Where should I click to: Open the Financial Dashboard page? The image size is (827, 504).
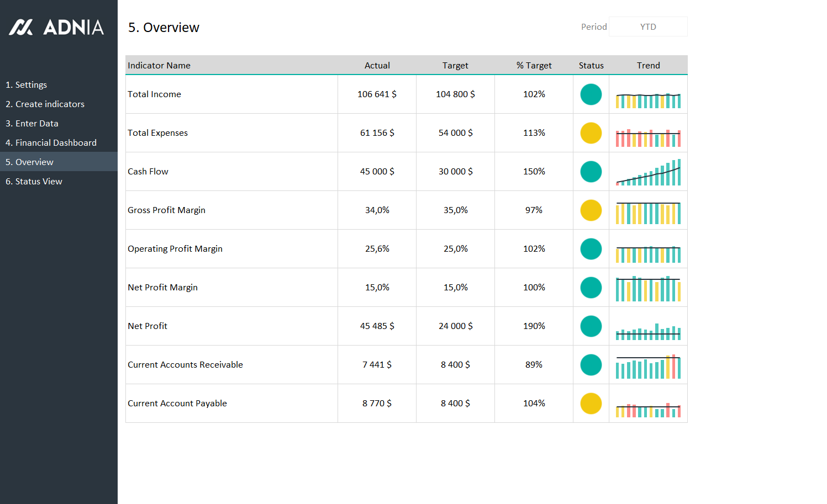51,142
